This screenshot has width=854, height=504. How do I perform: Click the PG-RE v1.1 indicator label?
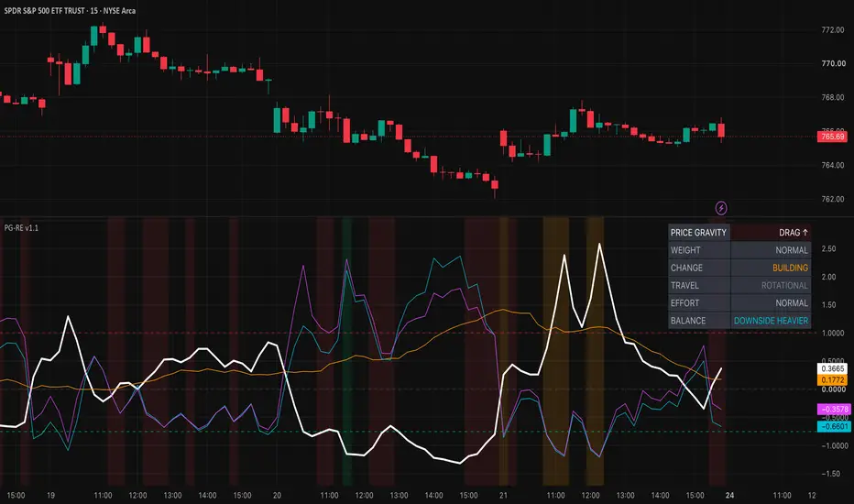[x=21, y=228]
